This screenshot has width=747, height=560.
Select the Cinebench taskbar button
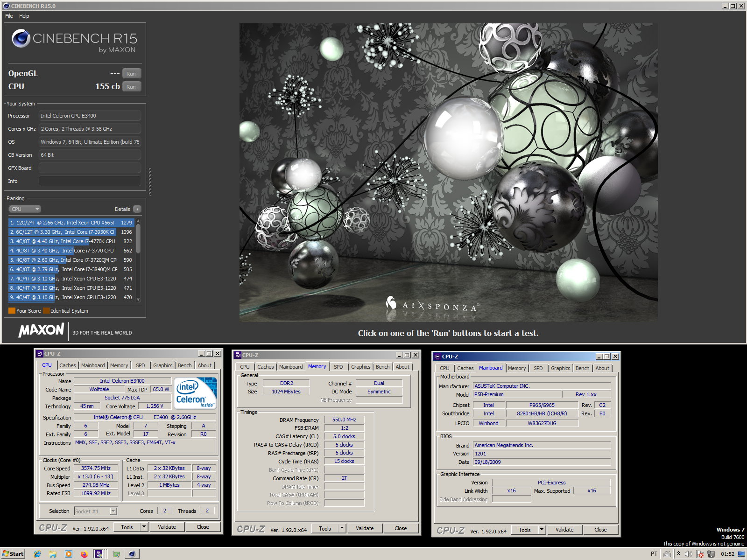(x=132, y=554)
